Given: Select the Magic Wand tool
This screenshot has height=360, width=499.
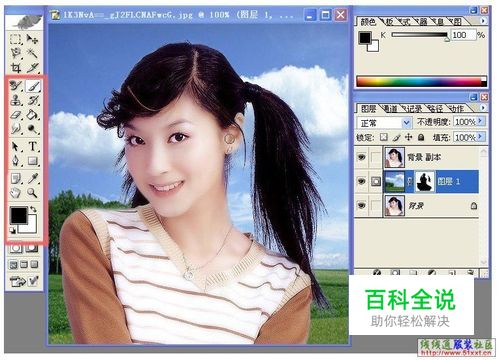Looking at the screenshot, I should (32, 53).
